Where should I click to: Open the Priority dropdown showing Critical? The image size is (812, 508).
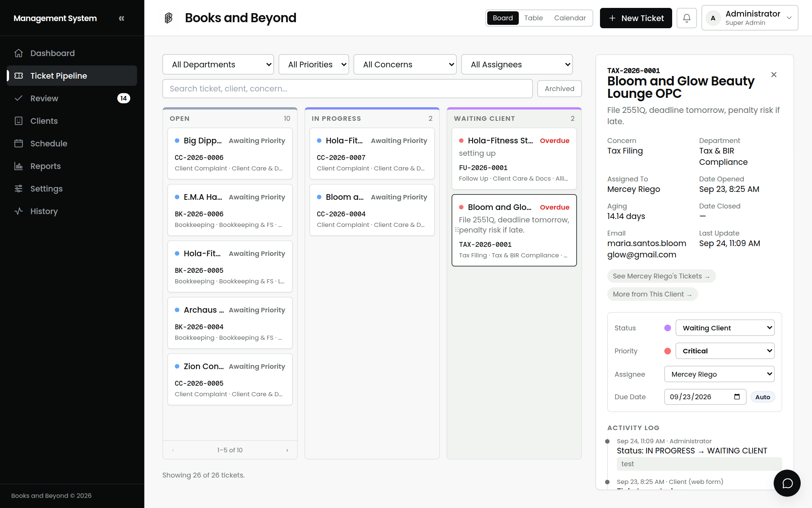click(725, 351)
